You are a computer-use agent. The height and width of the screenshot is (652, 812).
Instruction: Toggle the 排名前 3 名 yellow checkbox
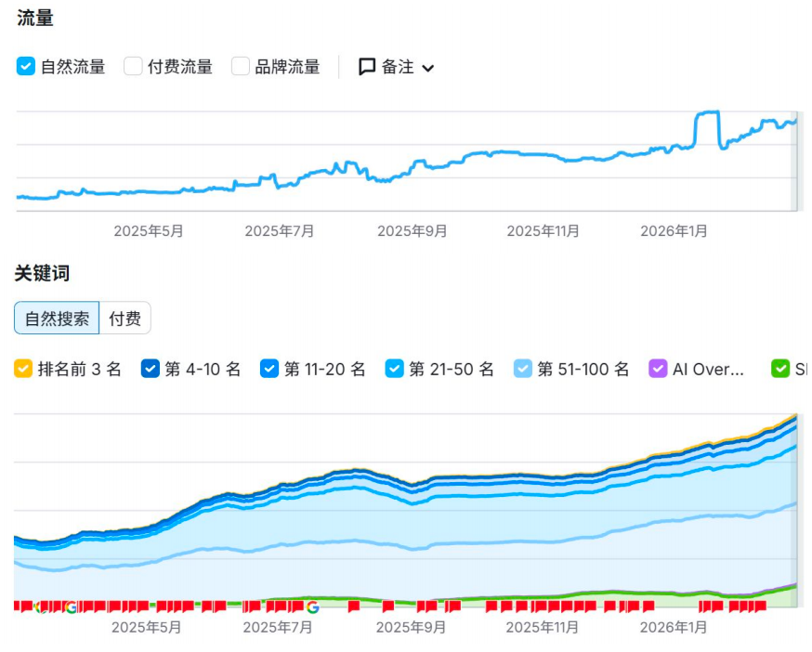(23, 369)
